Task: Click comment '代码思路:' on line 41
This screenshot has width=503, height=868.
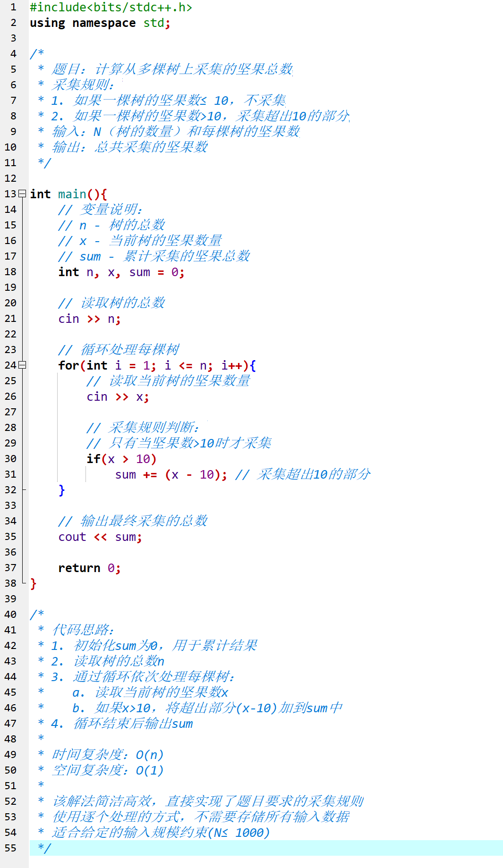Action: pyautogui.click(x=83, y=630)
